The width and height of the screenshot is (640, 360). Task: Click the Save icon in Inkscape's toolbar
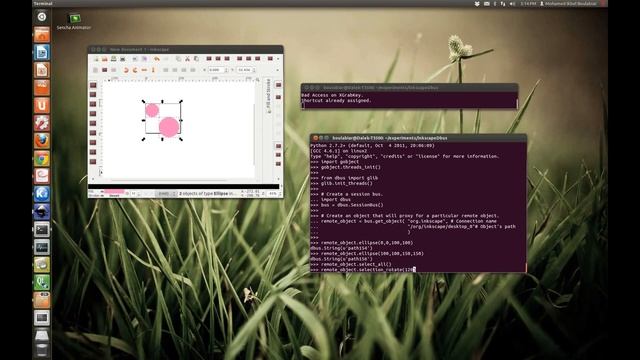point(113,59)
